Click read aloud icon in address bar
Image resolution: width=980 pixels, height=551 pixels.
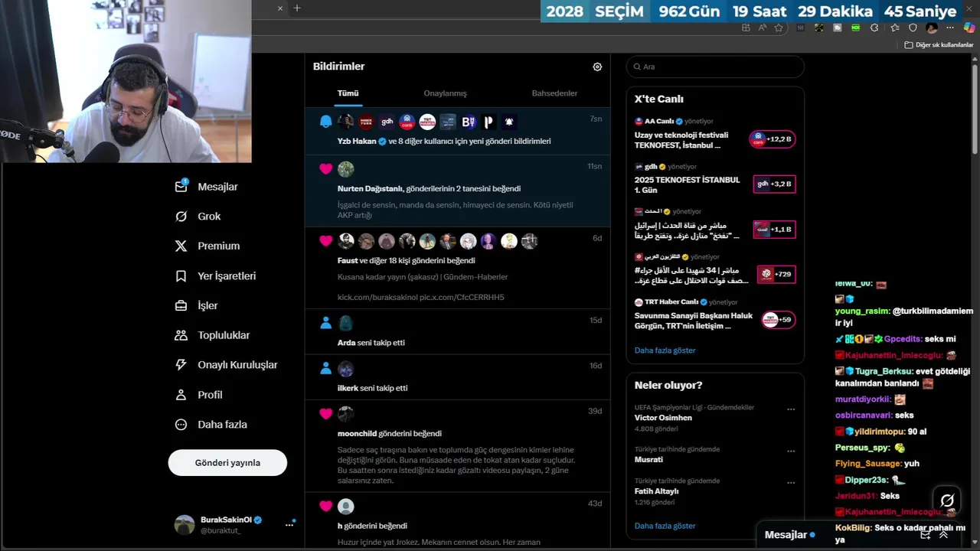pos(763,28)
